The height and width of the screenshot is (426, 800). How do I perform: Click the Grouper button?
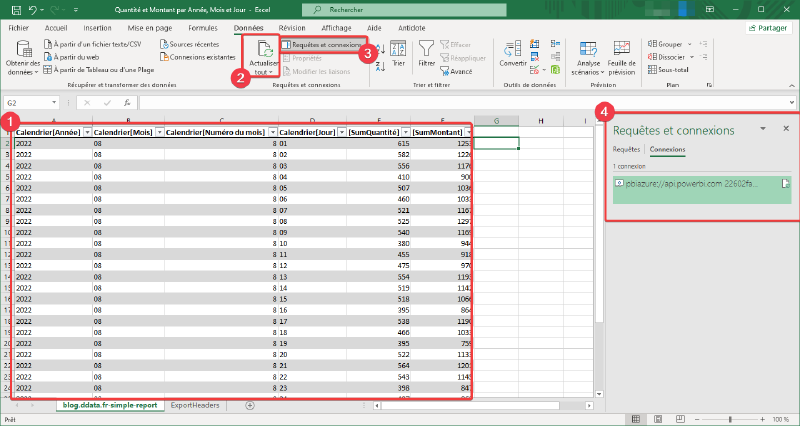pyautogui.click(x=665, y=44)
